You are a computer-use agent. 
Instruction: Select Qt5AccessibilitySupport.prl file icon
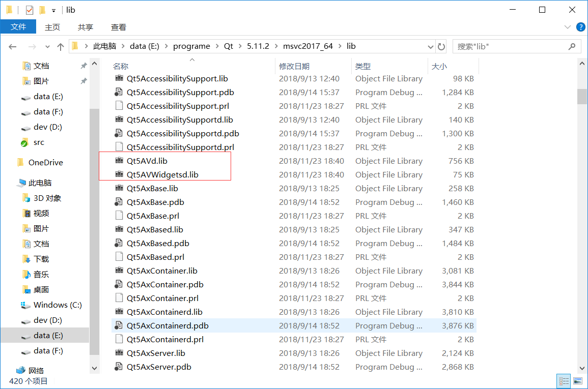[119, 106]
